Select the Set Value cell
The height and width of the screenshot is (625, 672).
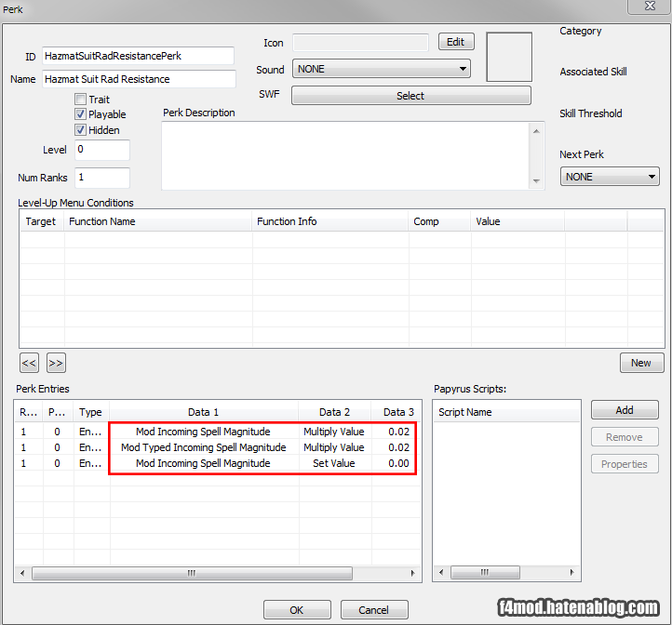(x=334, y=463)
